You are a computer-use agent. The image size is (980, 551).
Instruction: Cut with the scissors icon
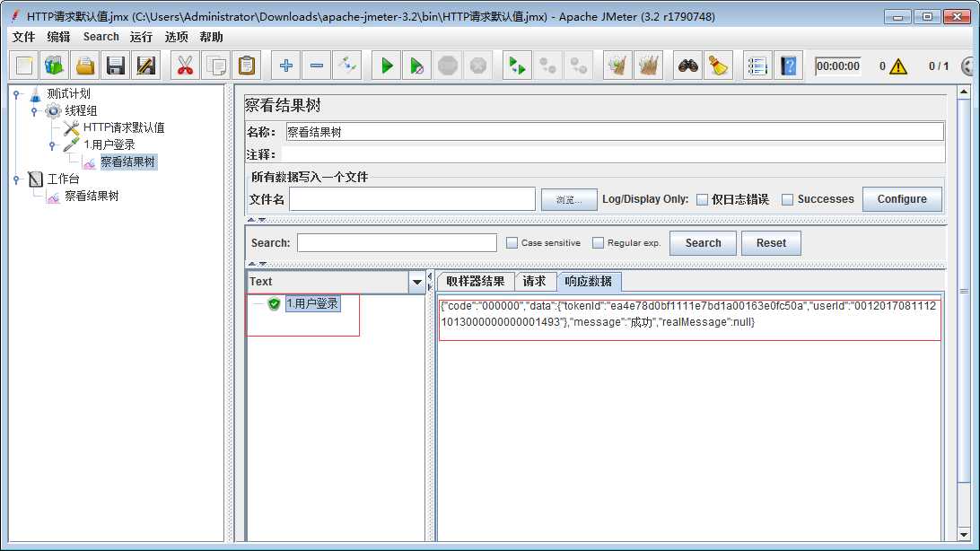[185, 66]
